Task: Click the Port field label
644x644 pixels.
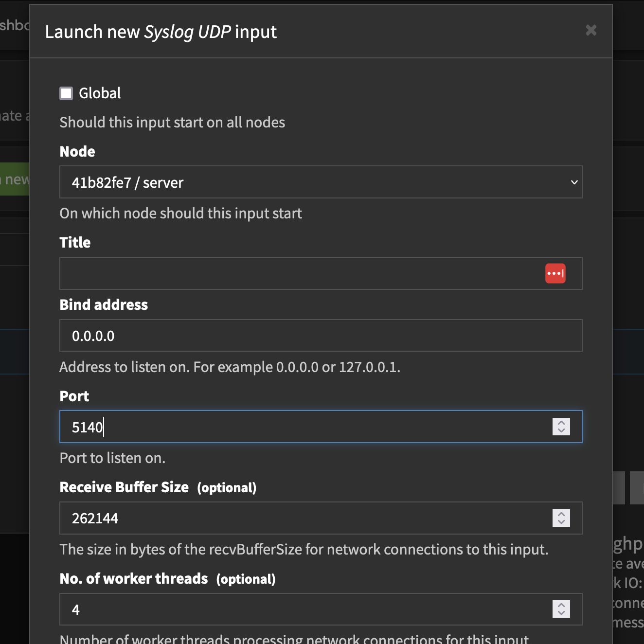Action: click(74, 396)
